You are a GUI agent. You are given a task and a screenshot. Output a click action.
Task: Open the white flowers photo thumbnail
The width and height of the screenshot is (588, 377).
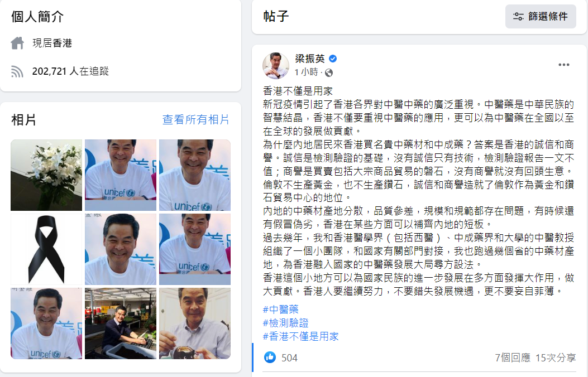46,175
